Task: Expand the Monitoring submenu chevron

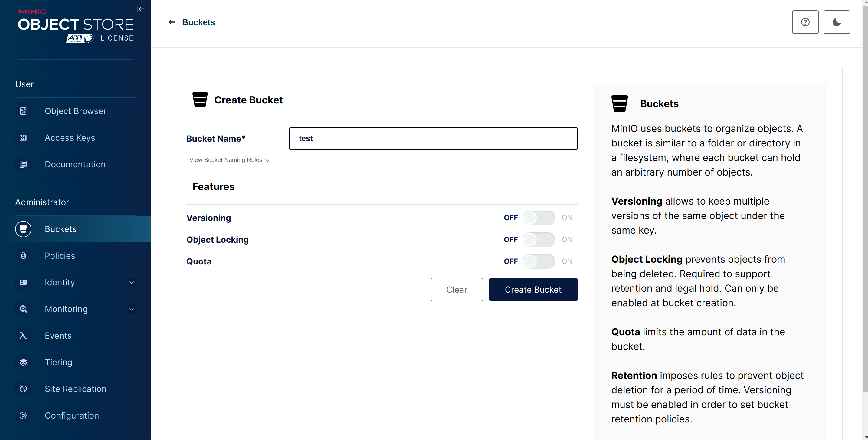Action: (x=132, y=309)
